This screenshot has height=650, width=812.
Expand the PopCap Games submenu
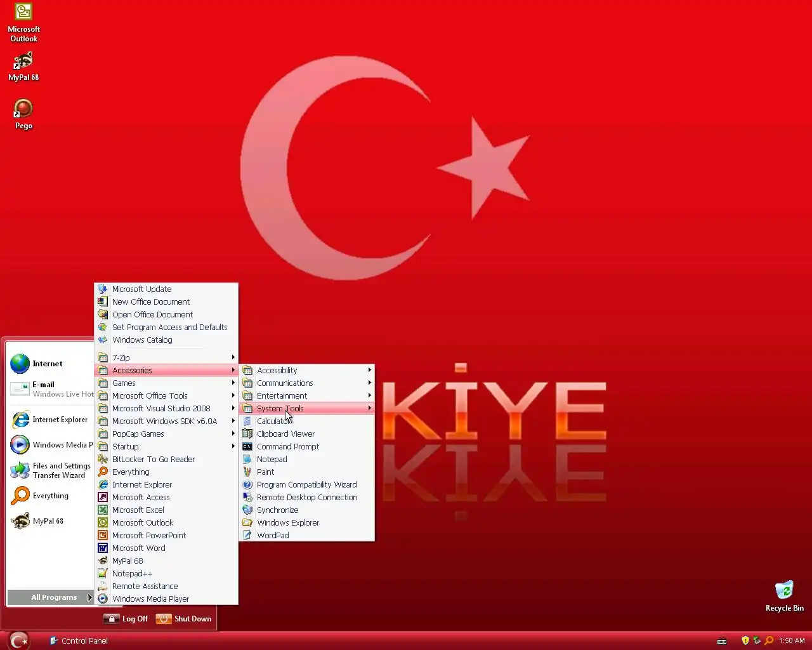[166, 434]
